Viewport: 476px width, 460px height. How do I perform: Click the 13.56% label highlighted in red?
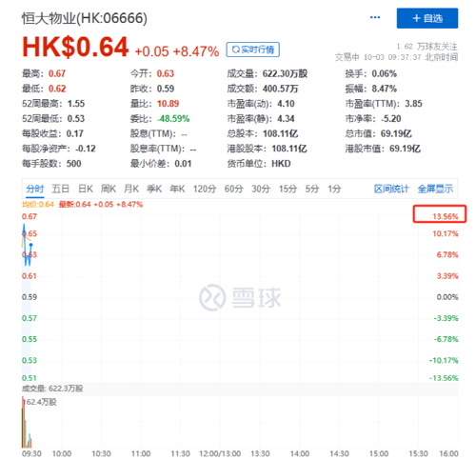(446, 216)
